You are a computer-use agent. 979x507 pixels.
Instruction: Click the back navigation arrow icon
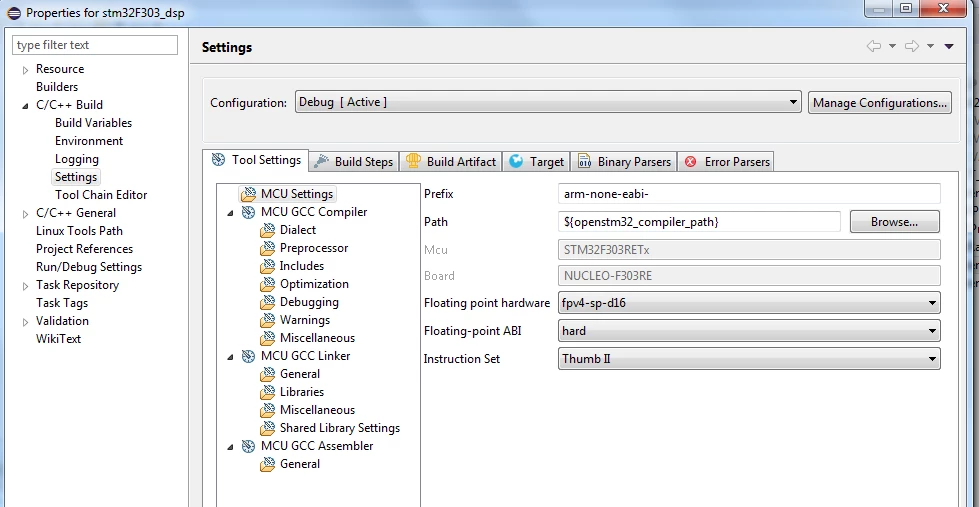874,46
